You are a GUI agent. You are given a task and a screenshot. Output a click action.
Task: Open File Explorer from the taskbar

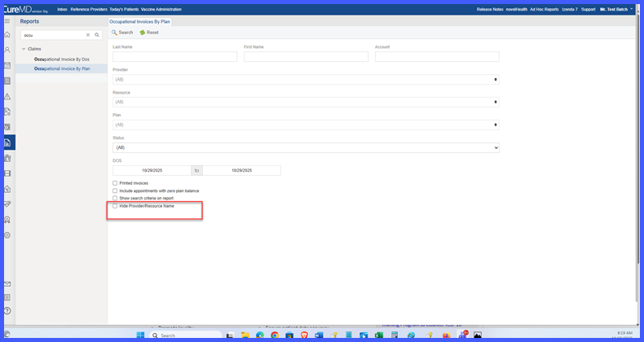(245, 335)
